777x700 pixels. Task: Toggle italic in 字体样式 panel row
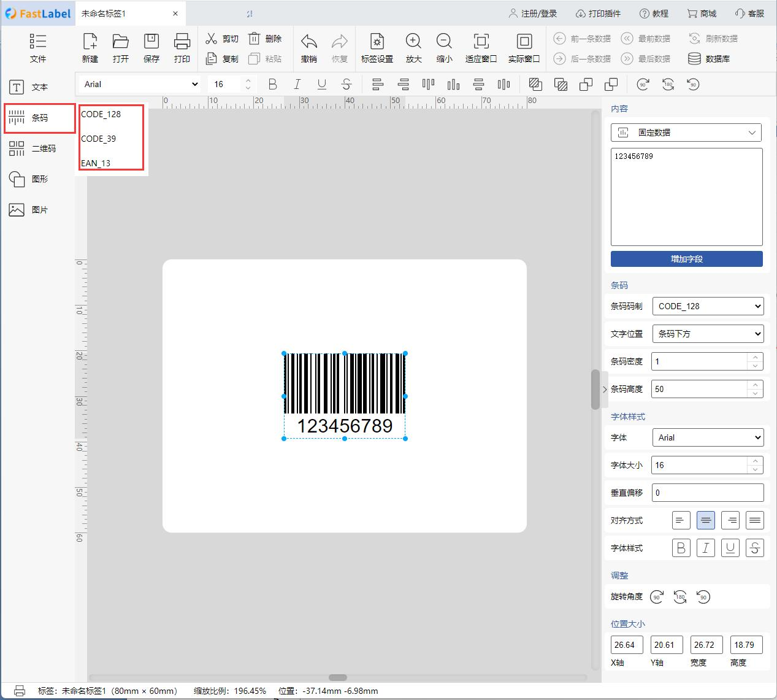(x=705, y=548)
